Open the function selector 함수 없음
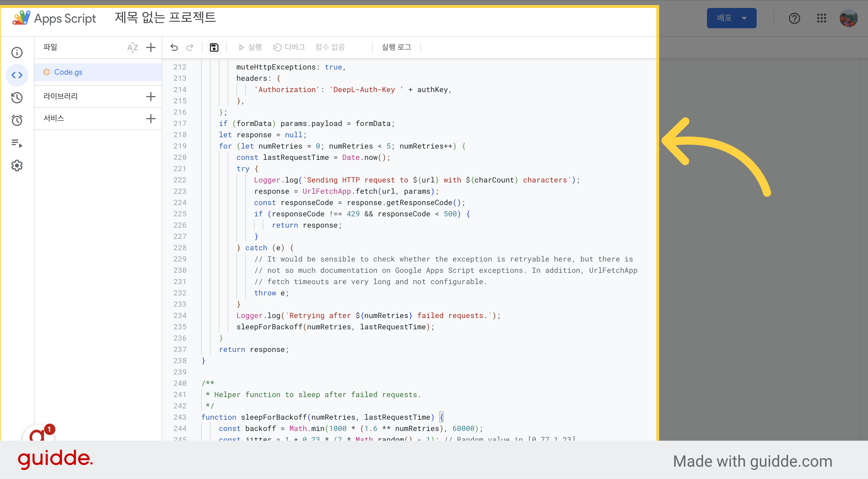 (330, 47)
